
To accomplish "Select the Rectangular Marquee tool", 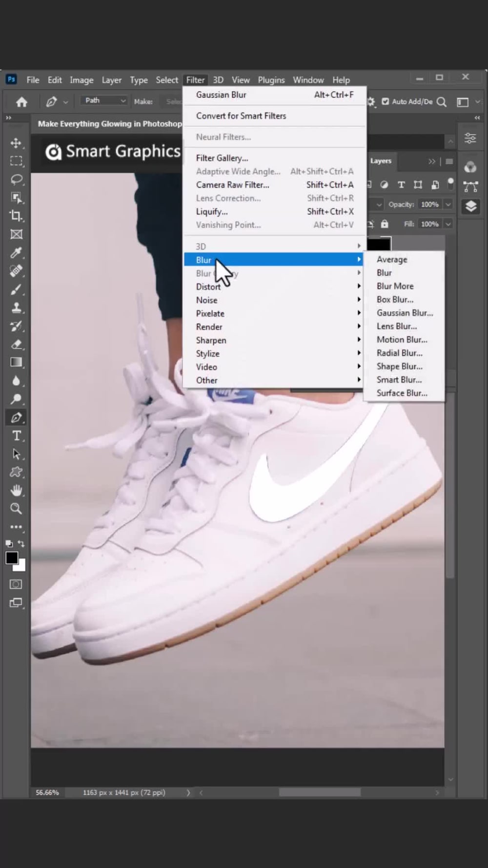I will (16, 161).
